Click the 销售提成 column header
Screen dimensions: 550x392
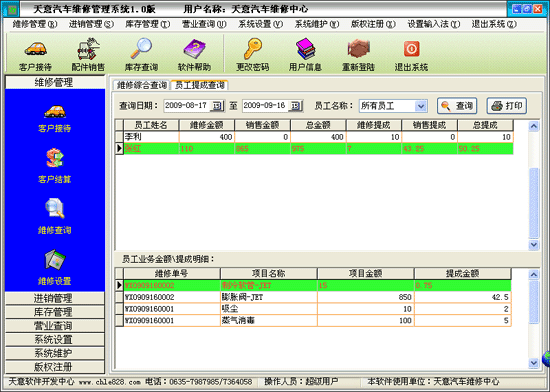tap(430, 125)
